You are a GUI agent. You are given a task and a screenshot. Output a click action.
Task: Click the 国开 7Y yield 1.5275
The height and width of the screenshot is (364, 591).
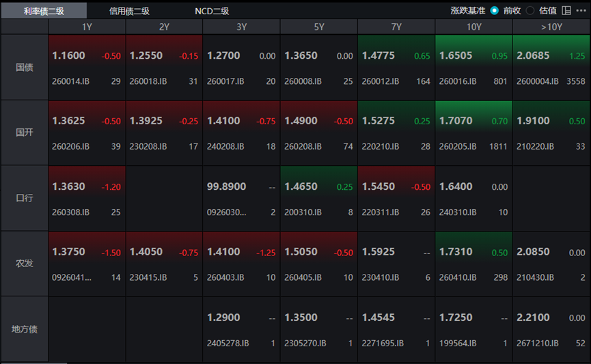tap(379, 121)
